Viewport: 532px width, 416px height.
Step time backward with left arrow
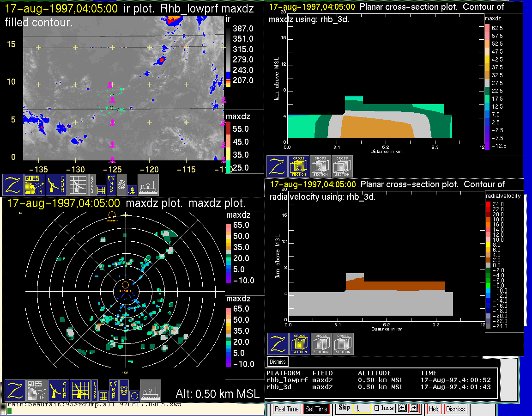coord(403,408)
